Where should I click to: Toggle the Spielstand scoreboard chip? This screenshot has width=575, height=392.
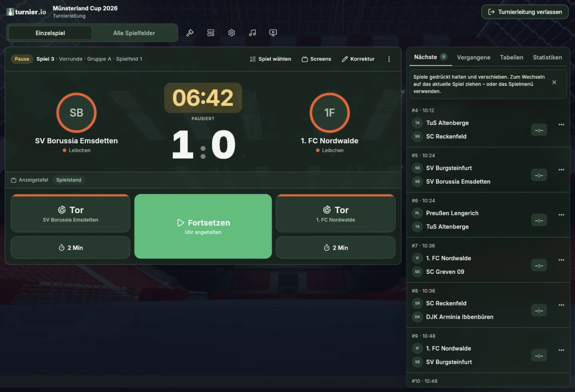pyautogui.click(x=69, y=180)
